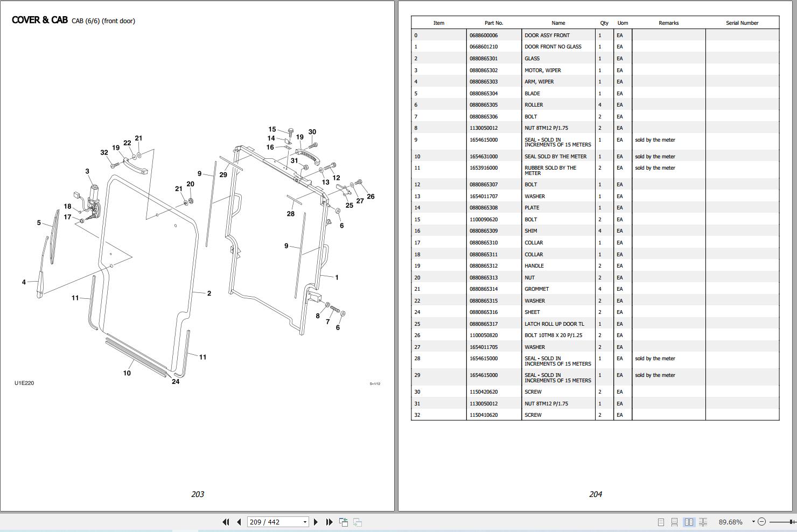Click DOOR FRONT NO GLASS name

pyautogui.click(x=553, y=47)
